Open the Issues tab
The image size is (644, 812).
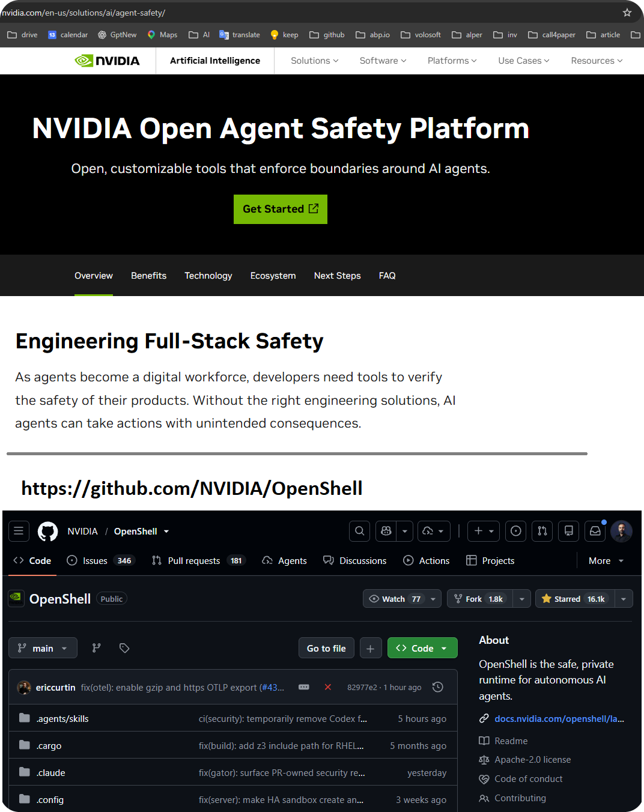(x=100, y=560)
